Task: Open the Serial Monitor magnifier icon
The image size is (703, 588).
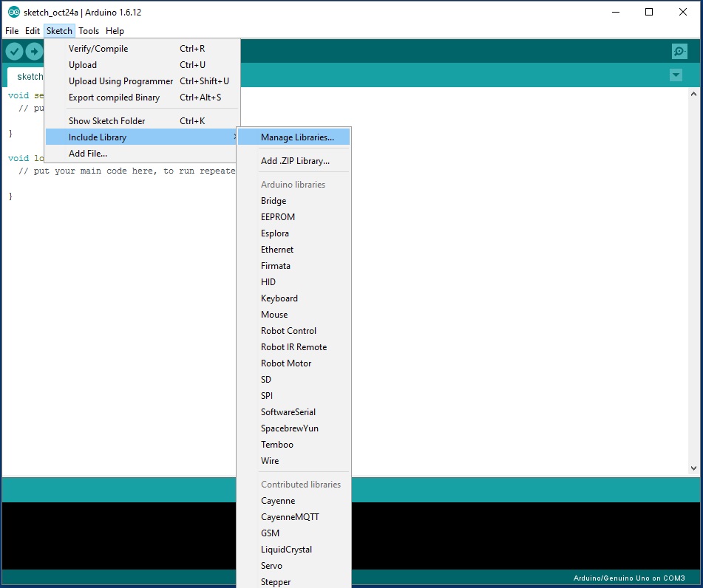Action: click(x=679, y=52)
